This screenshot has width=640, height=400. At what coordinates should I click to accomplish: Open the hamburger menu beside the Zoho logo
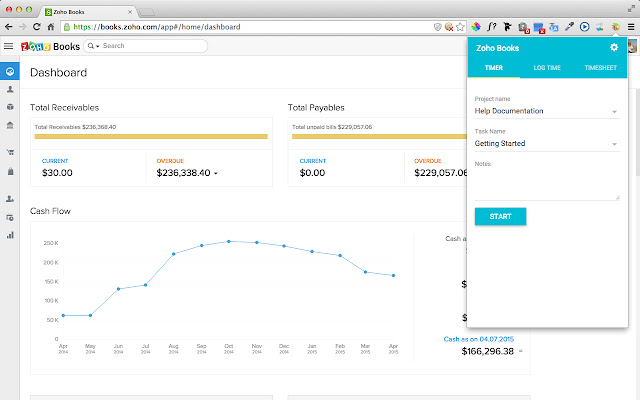(x=9, y=46)
